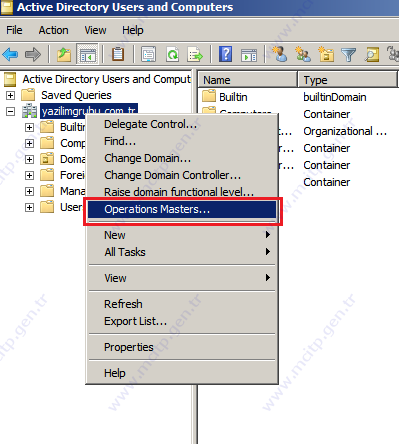
Task: Click the Find objects magnifier icon
Action: point(372,55)
